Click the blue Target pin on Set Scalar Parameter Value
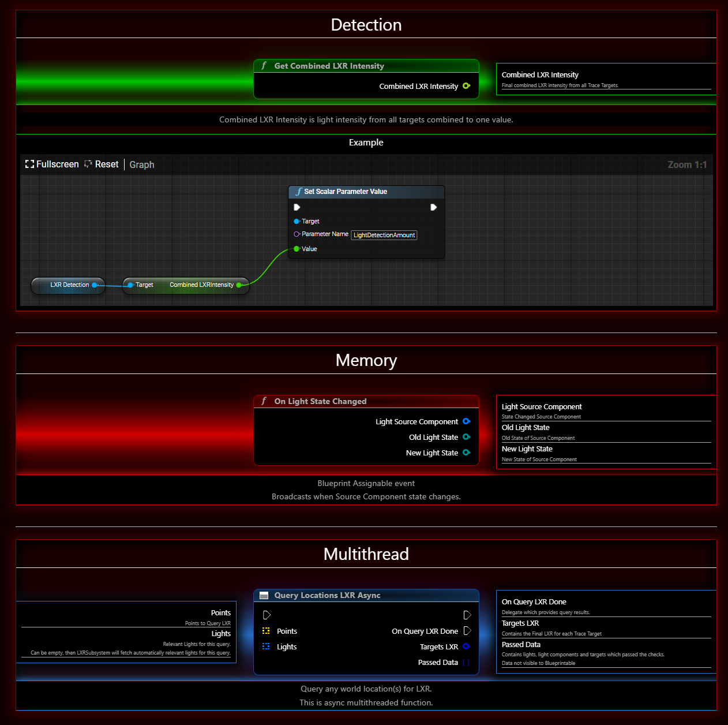728x725 pixels. click(x=297, y=222)
